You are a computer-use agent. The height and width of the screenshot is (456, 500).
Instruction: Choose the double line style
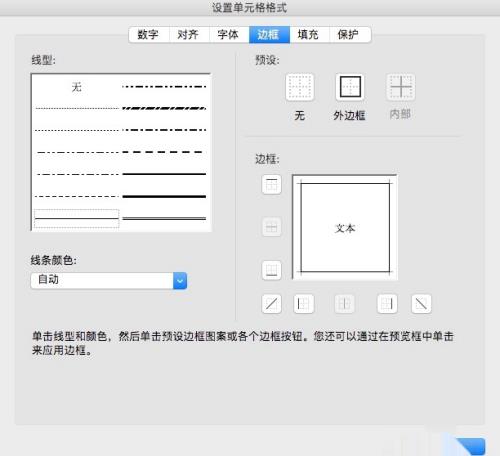pos(164,218)
